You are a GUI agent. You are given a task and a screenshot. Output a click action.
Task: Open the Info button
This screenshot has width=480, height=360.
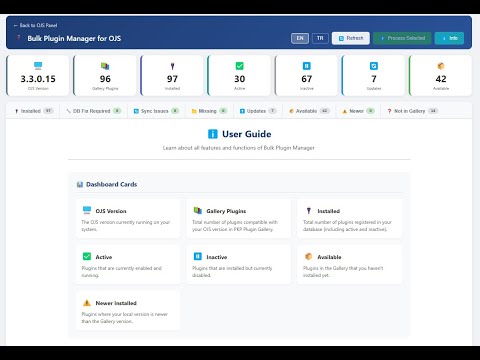pos(449,38)
